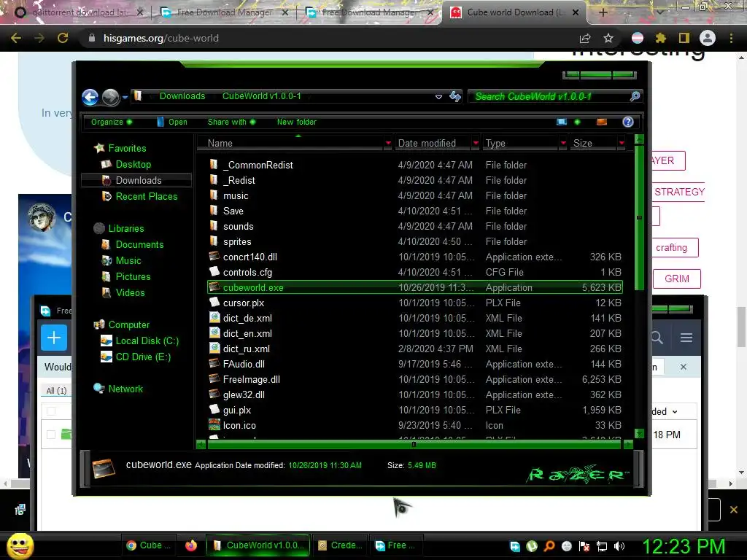
Task: Click the refresh icon beside address bar
Action: 455,97
